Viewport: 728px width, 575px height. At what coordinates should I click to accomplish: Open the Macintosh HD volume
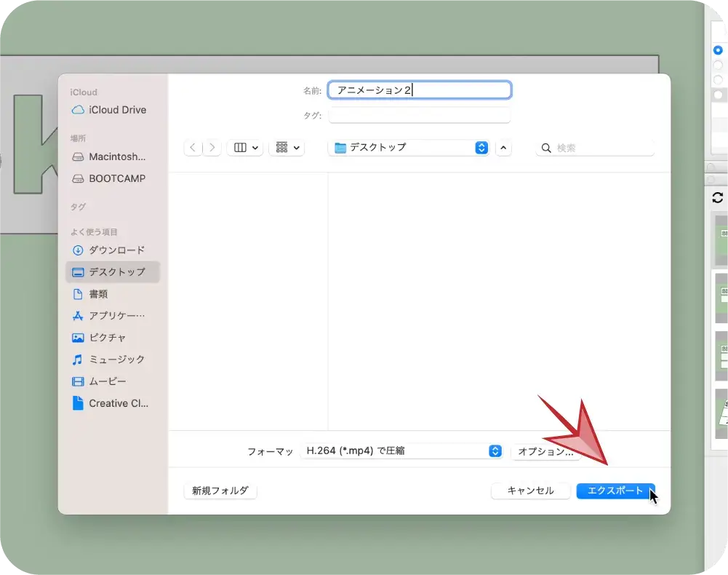tap(116, 156)
